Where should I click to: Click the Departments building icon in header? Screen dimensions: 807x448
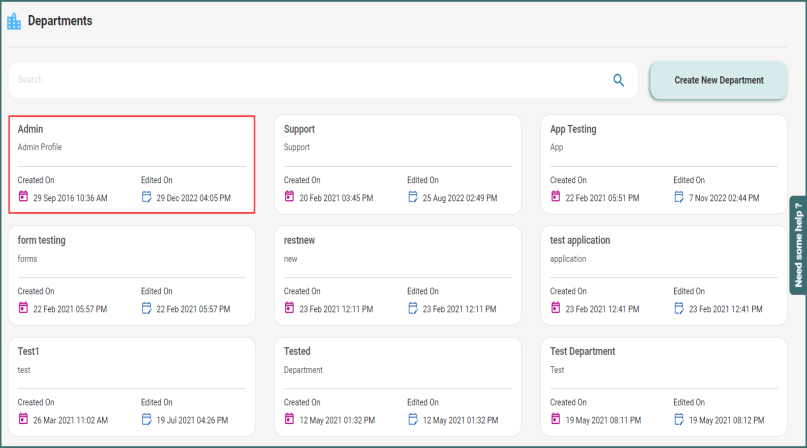(14, 21)
